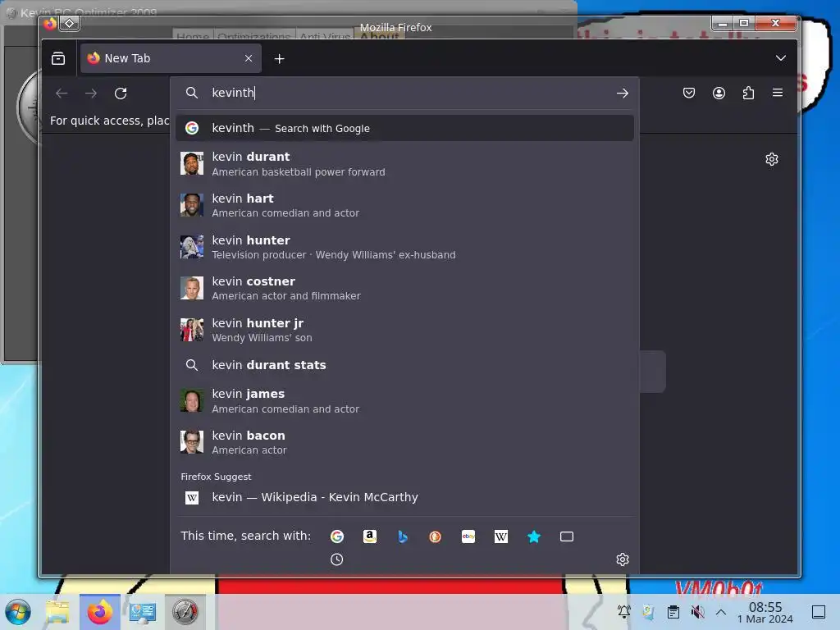Open the Extensions puzzle icon

(x=748, y=93)
